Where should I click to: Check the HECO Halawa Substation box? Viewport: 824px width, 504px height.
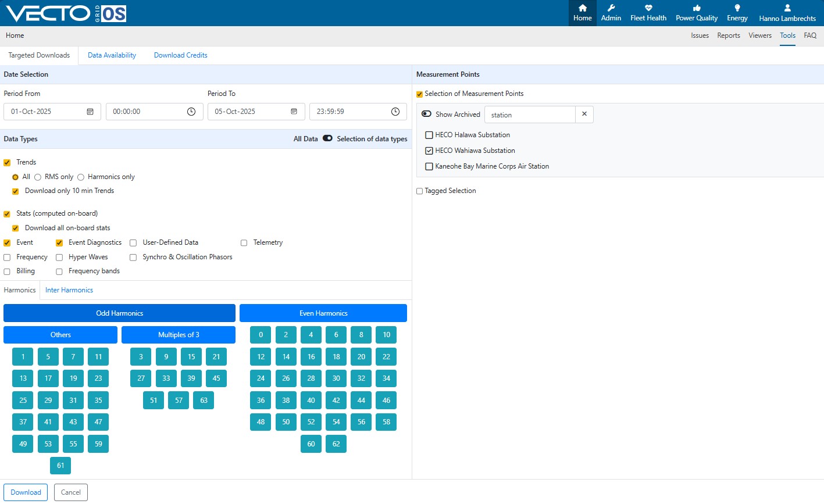pyautogui.click(x=429, y=135)
